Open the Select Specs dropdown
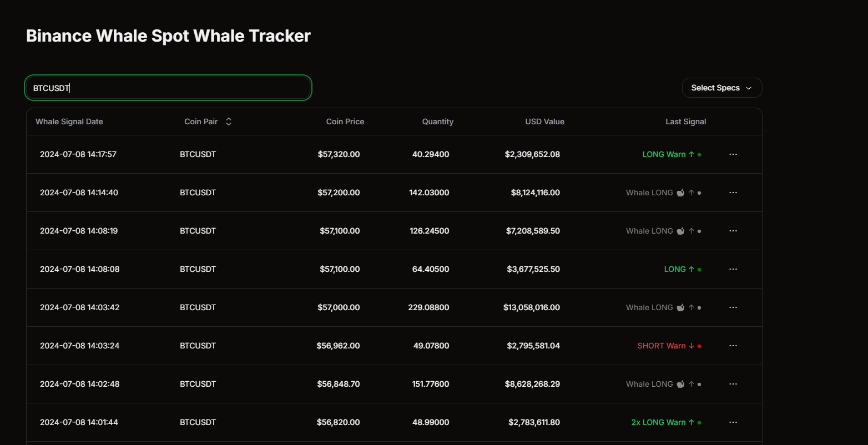This screenshot has height=445, width=868. tap(721, 88)
